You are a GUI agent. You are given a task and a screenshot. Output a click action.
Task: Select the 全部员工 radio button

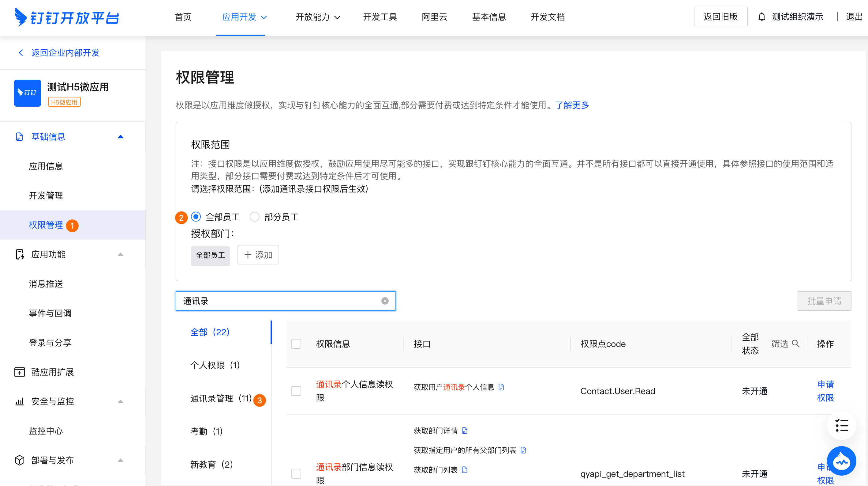(196, 217)
